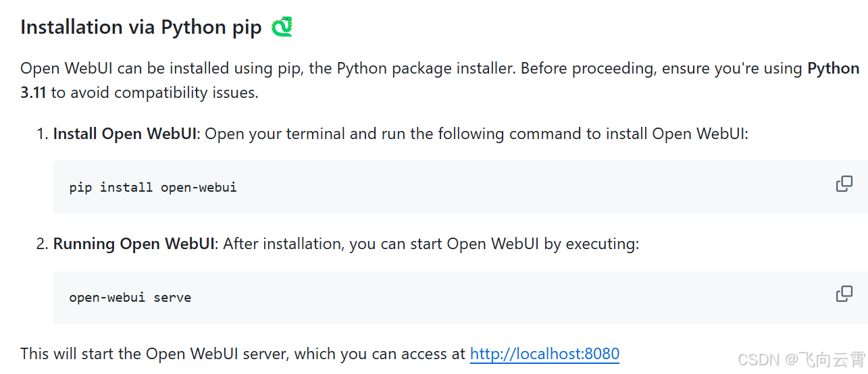This screenshot has width=868, height=374.
Task: Click the CSDN author watermark
Action: (x=801, y=358)
